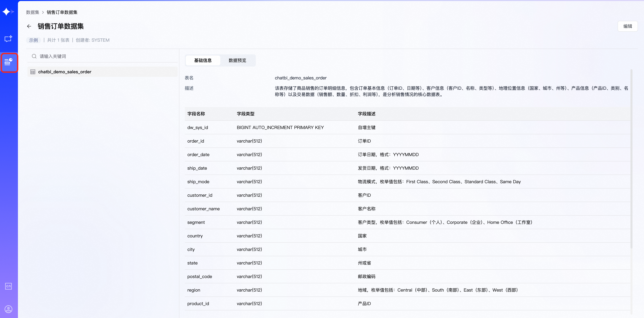644x318 pixels.
Task: Click the search magnifier icon
Action: (x=34, y=56)
